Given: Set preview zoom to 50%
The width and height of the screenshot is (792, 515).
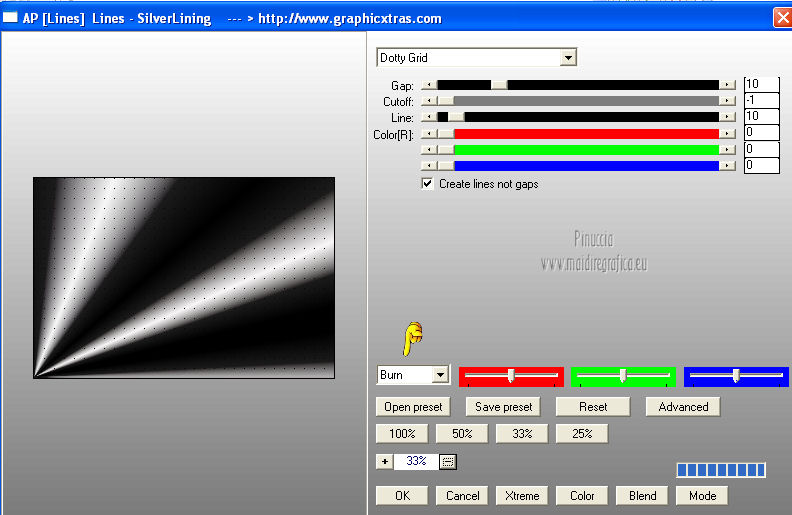Looking at the screenshot, I should (462, 434).
